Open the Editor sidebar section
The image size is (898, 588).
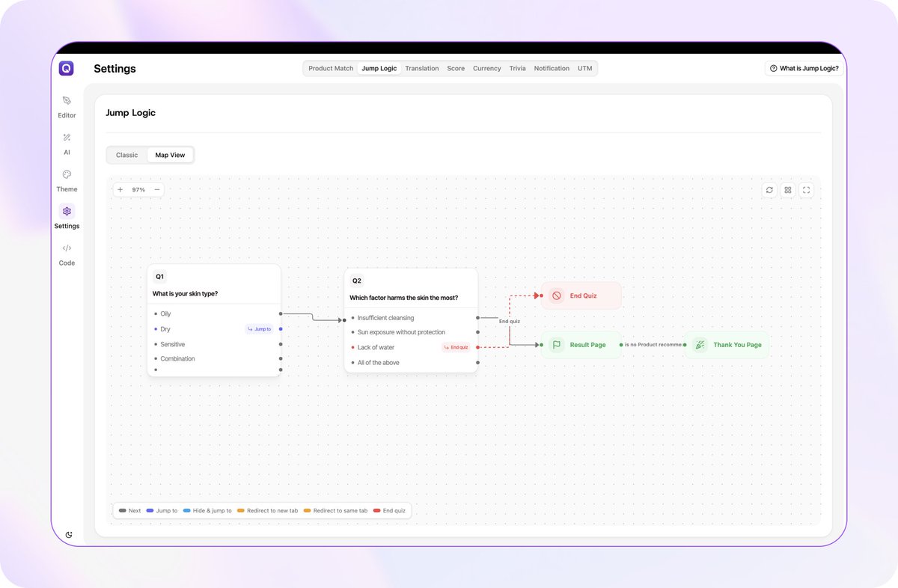click(67, 106)
